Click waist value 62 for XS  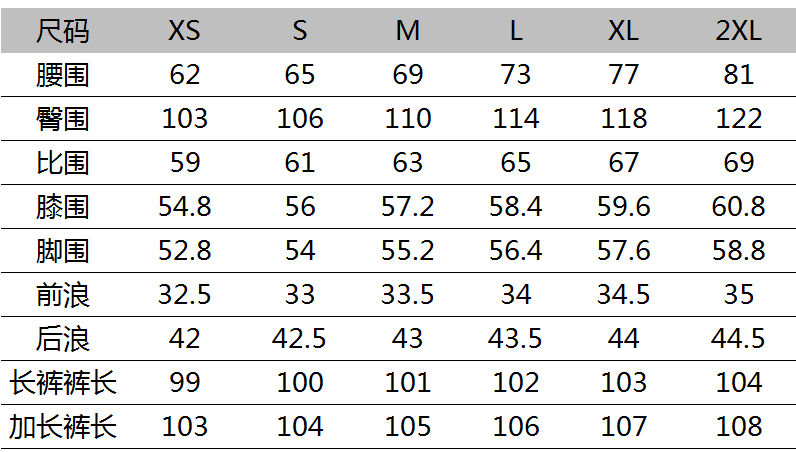184,75
